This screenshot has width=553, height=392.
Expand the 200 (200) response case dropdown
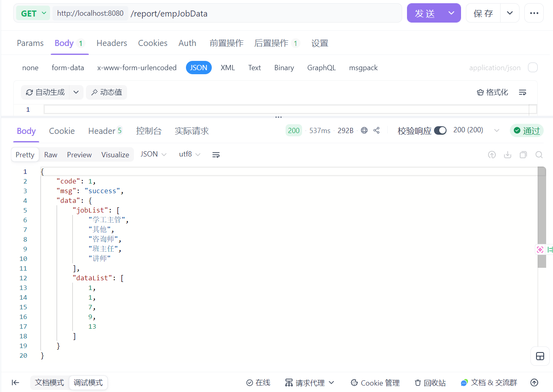497,130
